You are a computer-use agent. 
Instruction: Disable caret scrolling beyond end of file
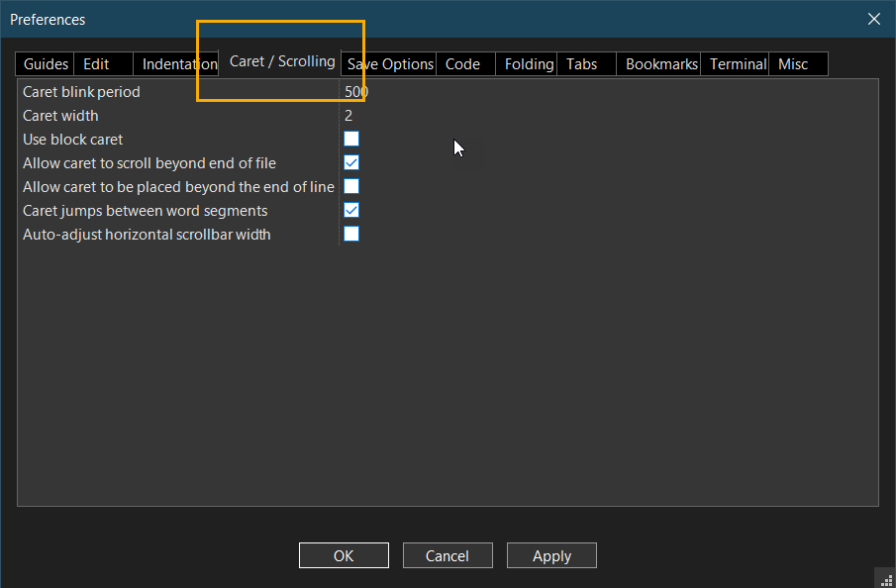click(351, 162)
